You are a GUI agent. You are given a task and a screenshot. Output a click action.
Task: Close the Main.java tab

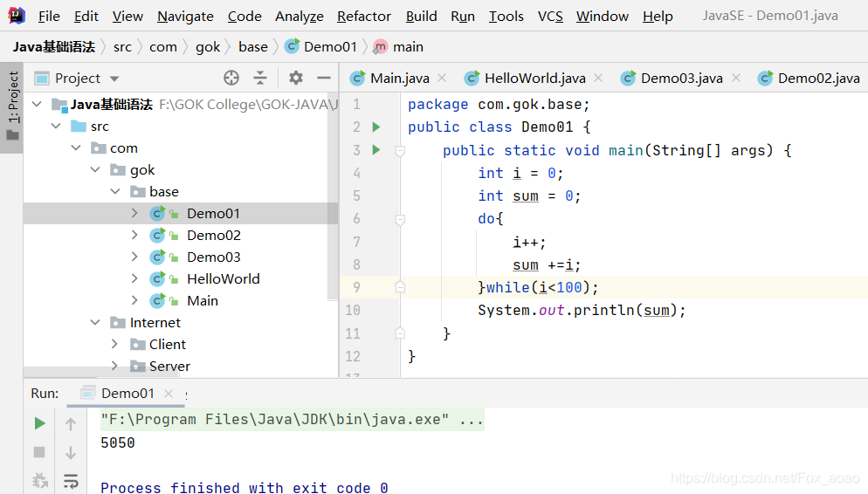pos(442,78)
